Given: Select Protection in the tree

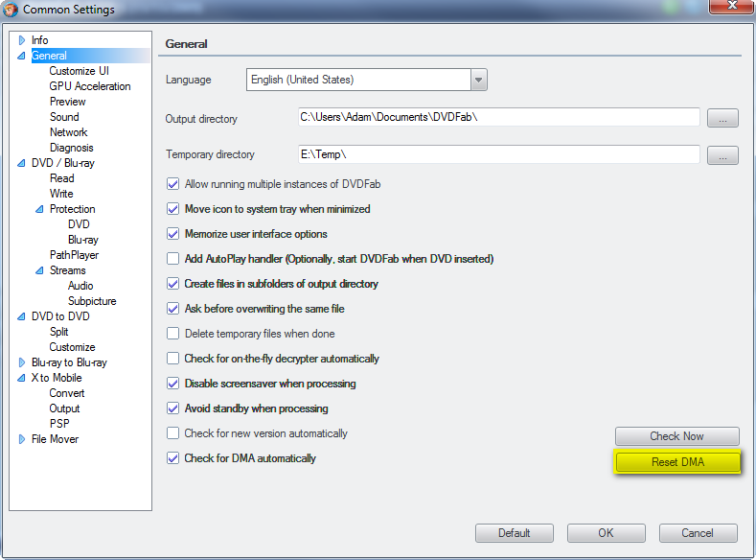Looking at the screenshot, I should point(72,209).
